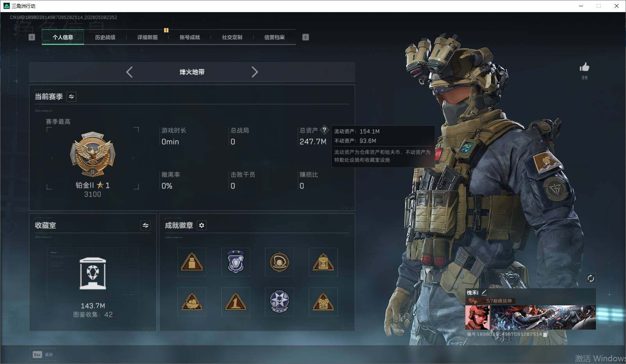The image size is (626, 364).
Task: Open the 社交定制 tab
Action: pos(232,37)
